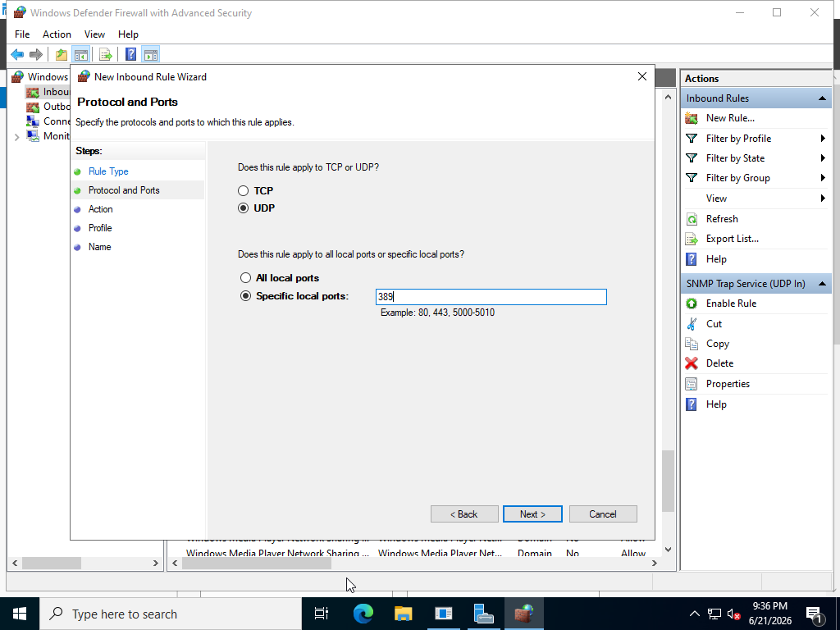This screenshot has width=840, height=630.
Task: Click Enable Rule in the Actions pane
Action: 731,304
